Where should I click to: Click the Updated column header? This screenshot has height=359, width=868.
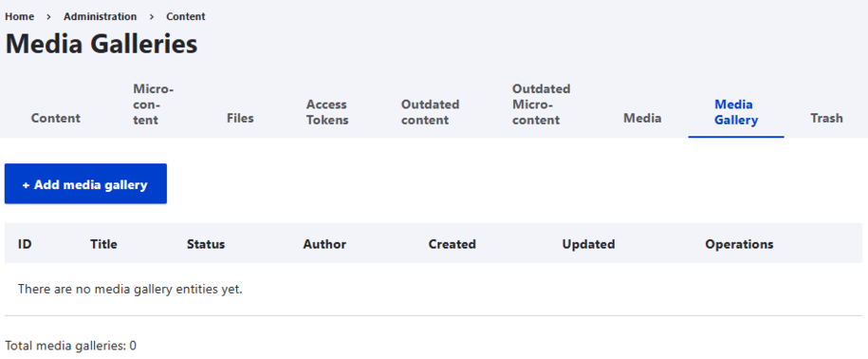(588, 244)
